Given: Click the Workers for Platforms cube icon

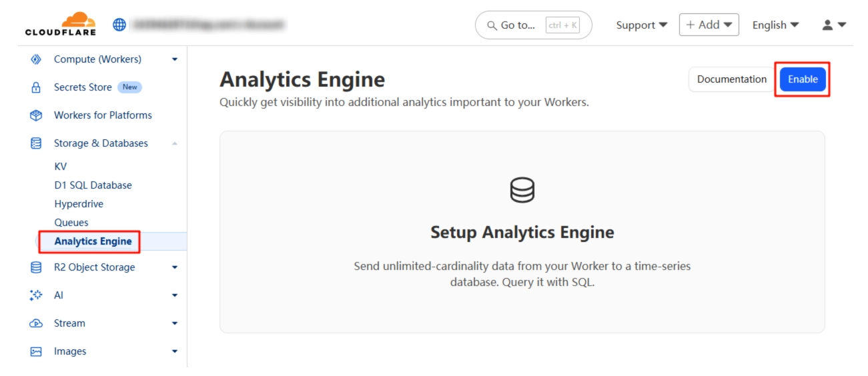Looking at the screenshot, I should [x=36, y=115].
